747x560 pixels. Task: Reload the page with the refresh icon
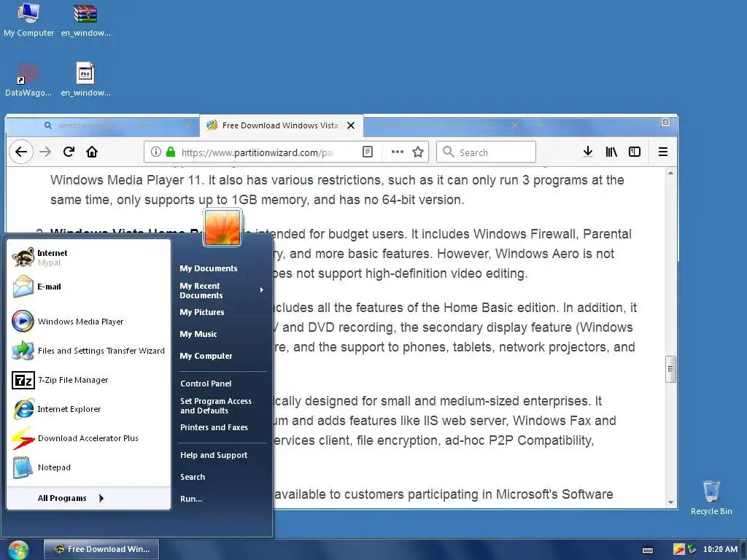click(x=69, y=152)
